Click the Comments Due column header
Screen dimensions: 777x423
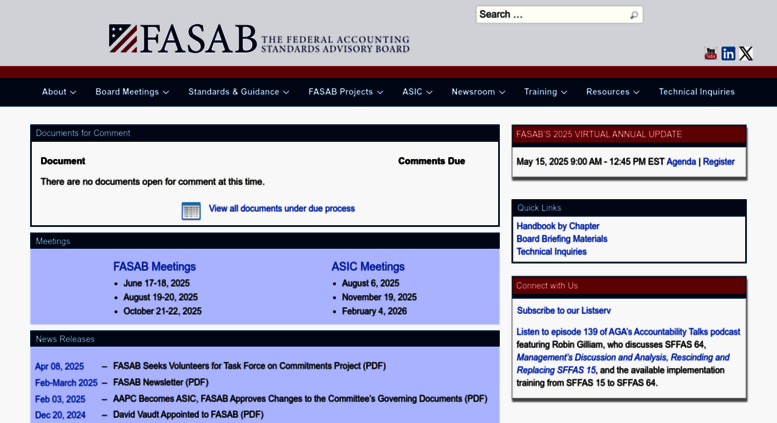click(431, 161)
